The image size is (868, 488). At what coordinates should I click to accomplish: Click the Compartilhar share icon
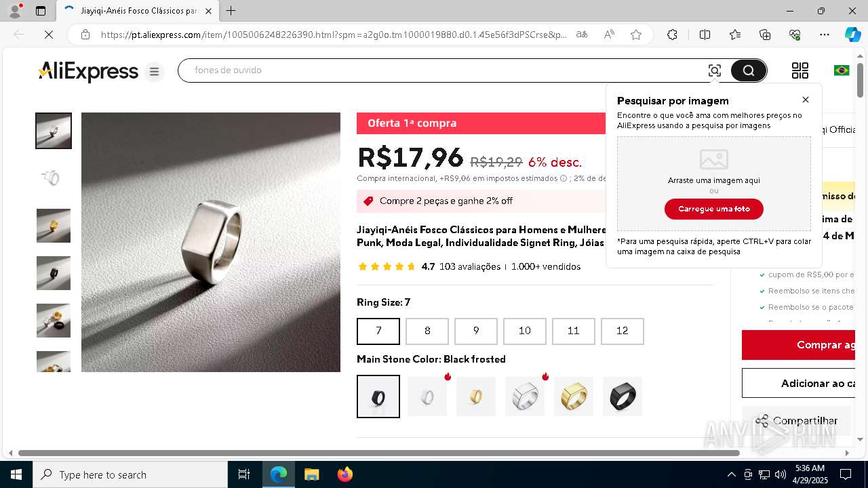point(762,421)
